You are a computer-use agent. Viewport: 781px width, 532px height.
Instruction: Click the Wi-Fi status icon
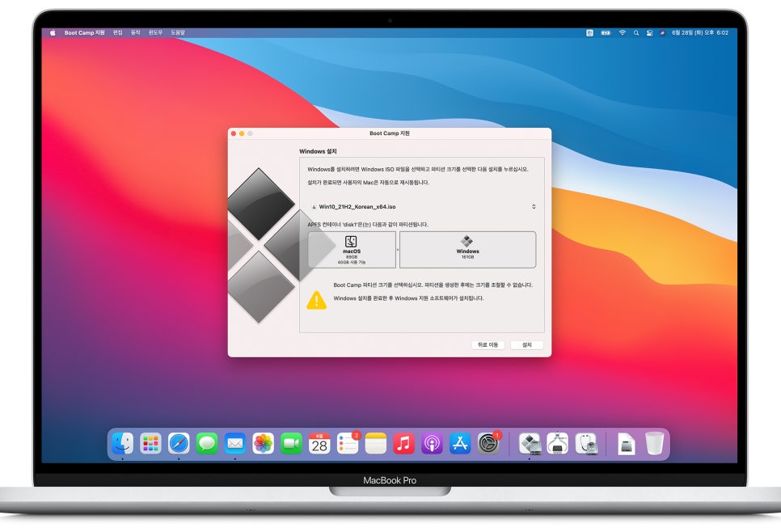click(622, 33)
